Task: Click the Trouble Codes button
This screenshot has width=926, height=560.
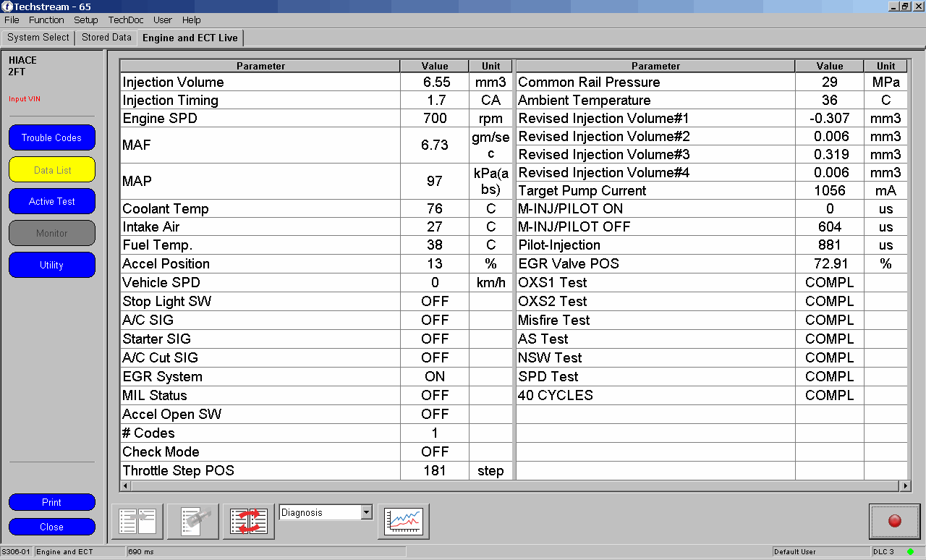Action: (x=52, y=137)
